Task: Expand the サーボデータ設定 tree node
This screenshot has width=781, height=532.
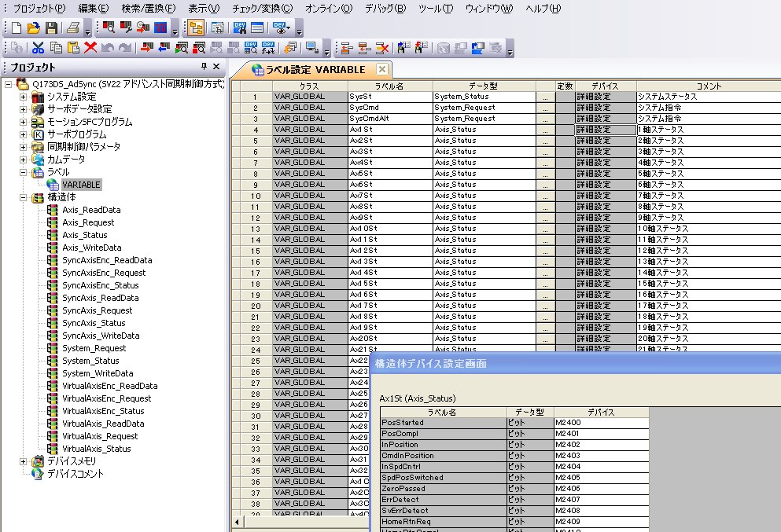Action: 23,109
